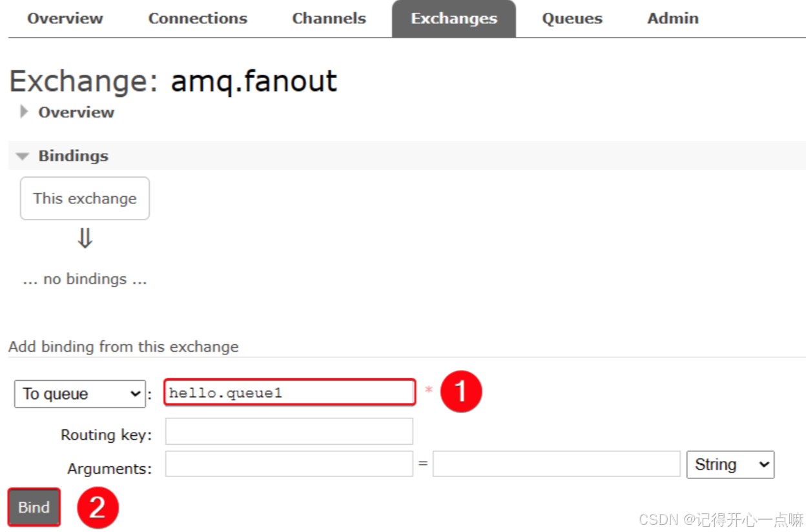Open the To queue dropdown
Screen dimensions: 806x532
pyautogui.click(x=80, y=394)
